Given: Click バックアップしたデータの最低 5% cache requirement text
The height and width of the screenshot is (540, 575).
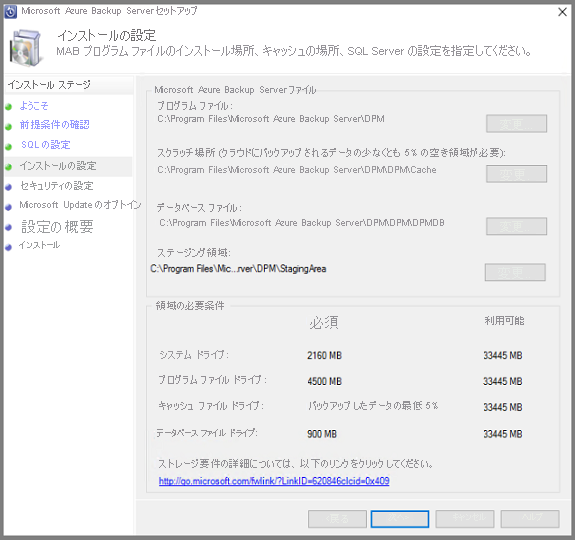Looking at the screenshot, I should 373,406.
